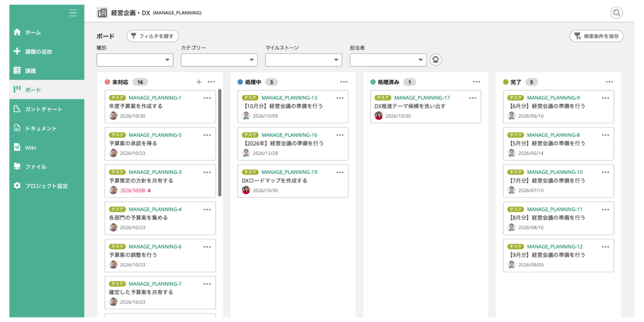Image resolution: width=644 pixels, height=322 pixels.
Task: Click 未対応 column count badge 16
Action: tap(140, 82)
